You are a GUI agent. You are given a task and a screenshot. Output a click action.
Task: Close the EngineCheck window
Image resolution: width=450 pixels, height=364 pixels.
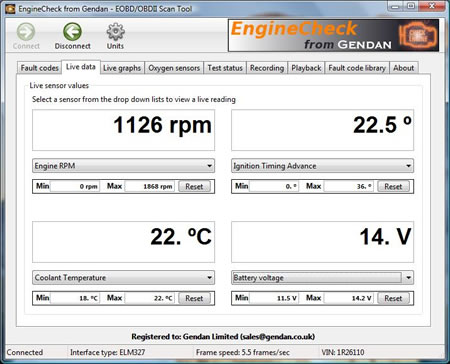(432, 6)
